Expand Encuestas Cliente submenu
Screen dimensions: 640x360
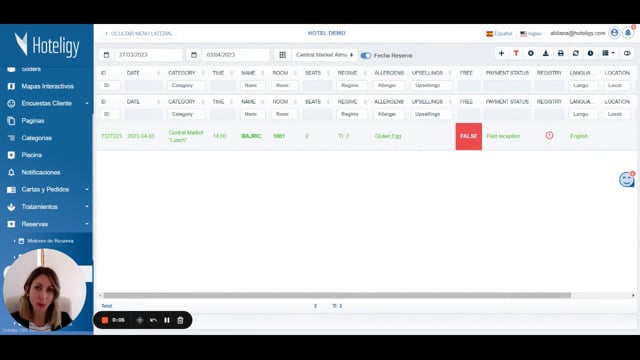point(87,103)
